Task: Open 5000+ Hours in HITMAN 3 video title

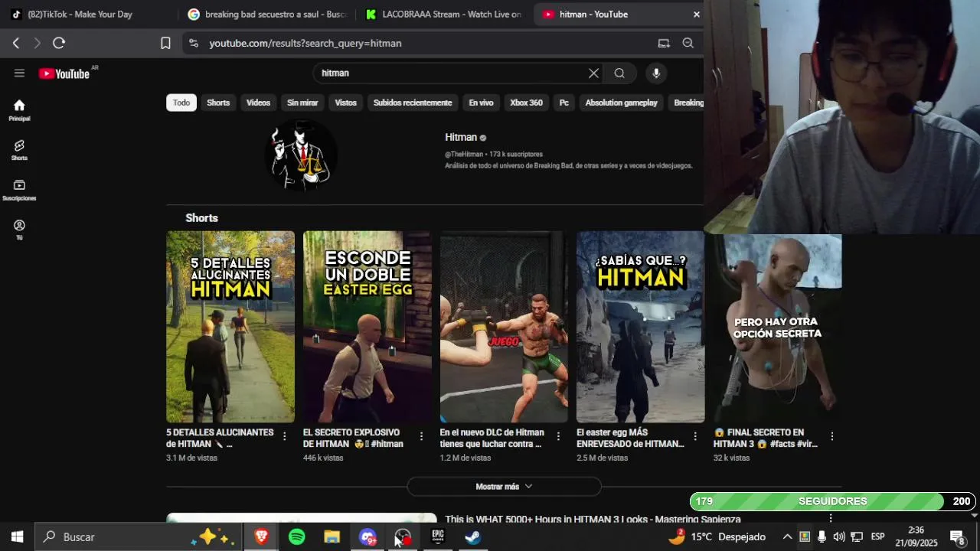Action: pos(593,519)
